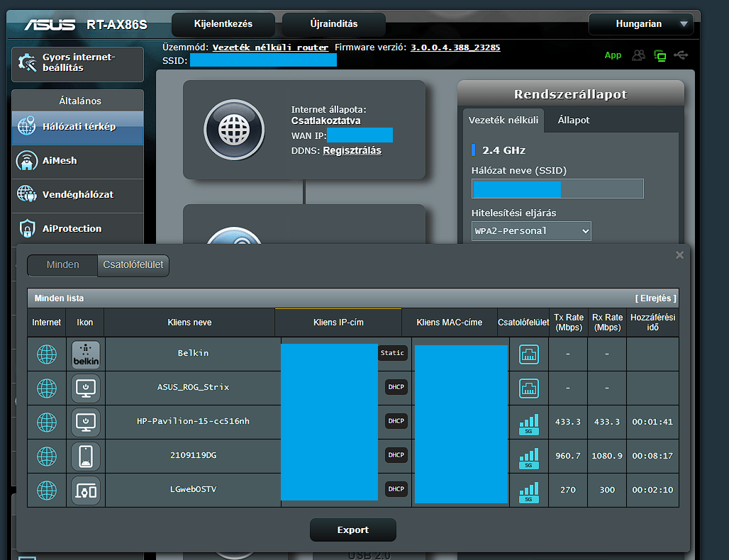Switch to the Minden tab

63,265
